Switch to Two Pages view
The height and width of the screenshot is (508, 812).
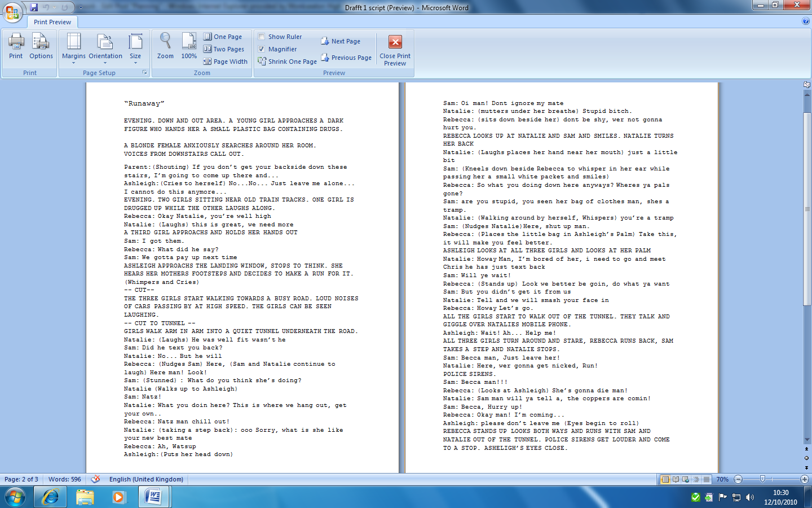coord(224,49)
